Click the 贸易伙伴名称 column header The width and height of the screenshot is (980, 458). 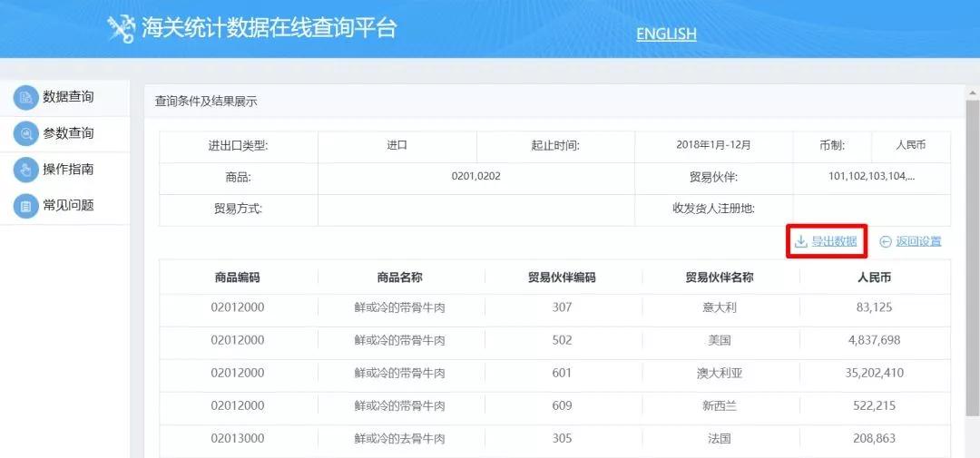point(720,278)
